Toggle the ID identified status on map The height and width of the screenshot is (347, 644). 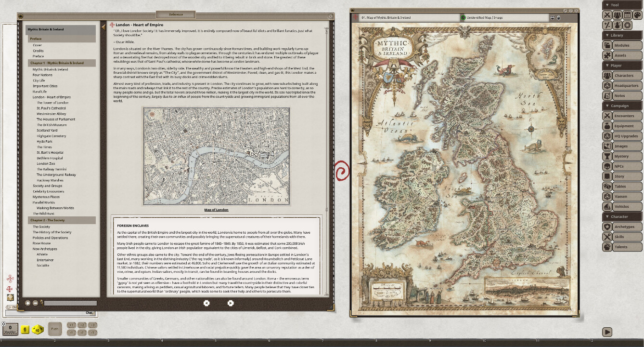click(463, 18)
